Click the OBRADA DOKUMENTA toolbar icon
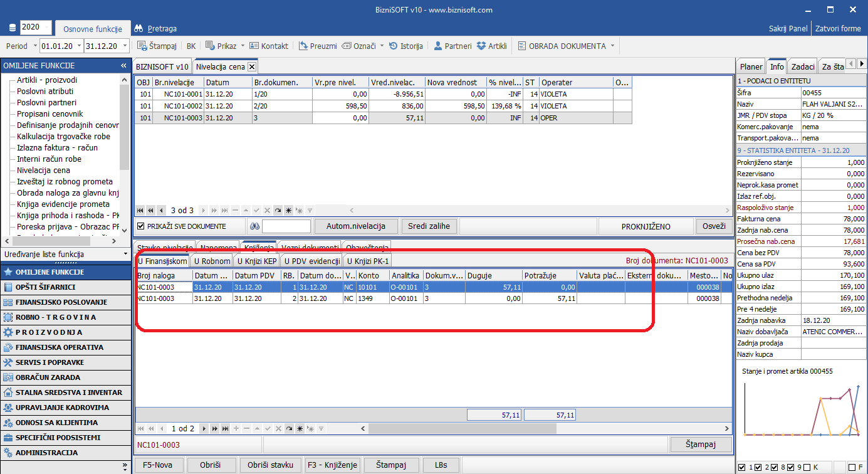The width and height of the screenshot is (868, 474). [522, 46]
